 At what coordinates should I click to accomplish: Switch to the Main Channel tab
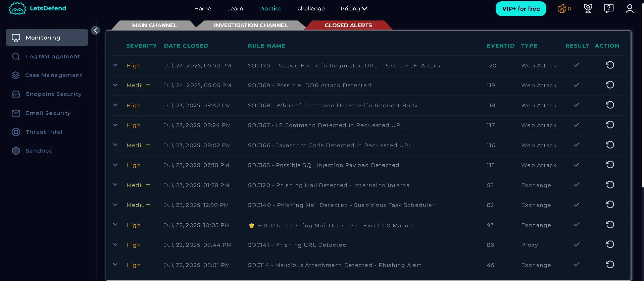[154, 25]
